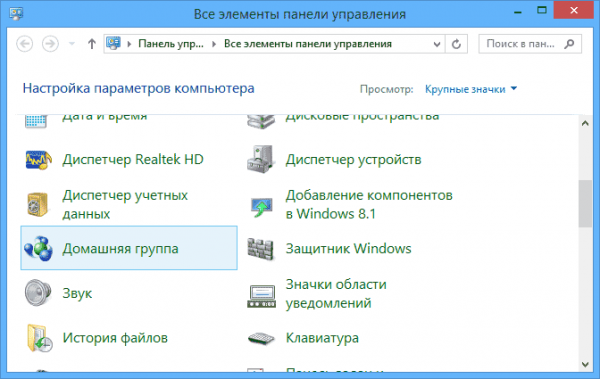Open the История файлов folder icon
Image resolution: width=600 pixels, height=379 pixels.
pyautogui.click(x=39, y=338)
